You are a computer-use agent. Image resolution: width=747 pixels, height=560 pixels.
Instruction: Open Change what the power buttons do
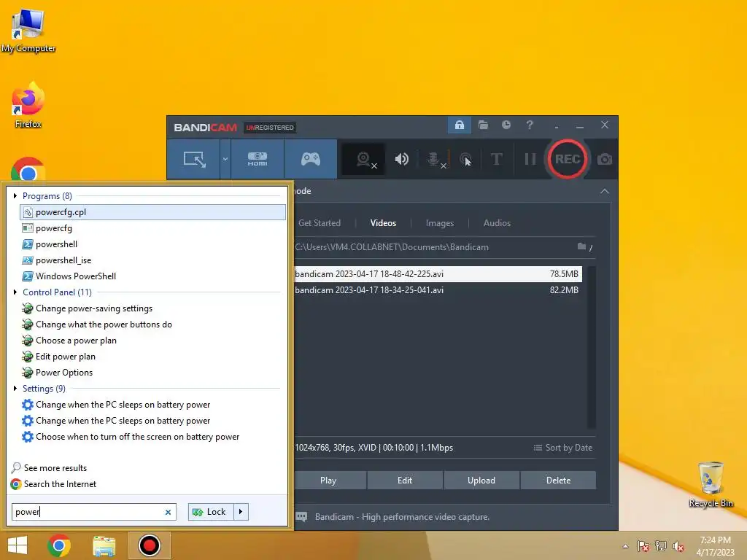152,324
